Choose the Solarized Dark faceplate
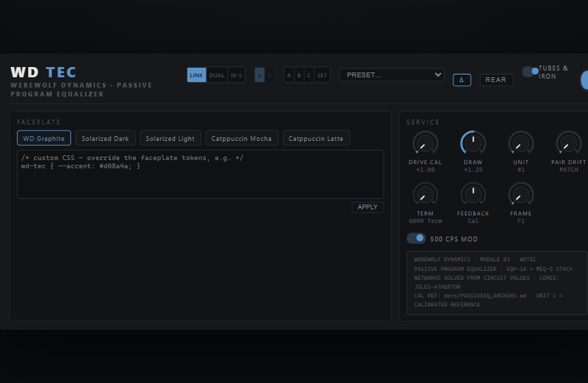This screenshot has height=383, width=588. point(105,138)
